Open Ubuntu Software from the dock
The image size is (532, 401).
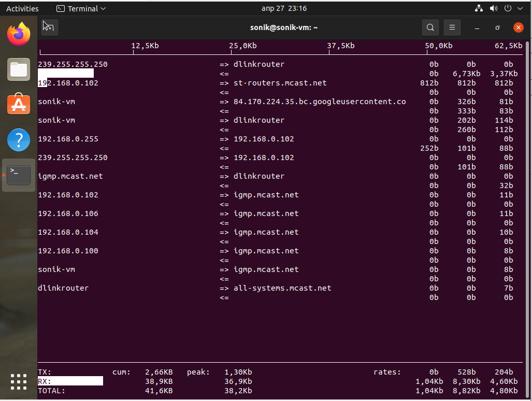click(19, 104)
